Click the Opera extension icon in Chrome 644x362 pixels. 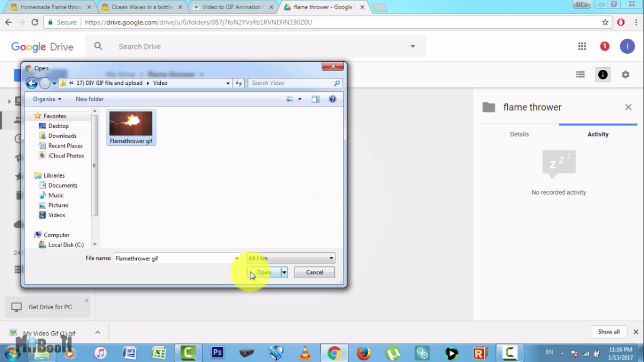(621, 22)
